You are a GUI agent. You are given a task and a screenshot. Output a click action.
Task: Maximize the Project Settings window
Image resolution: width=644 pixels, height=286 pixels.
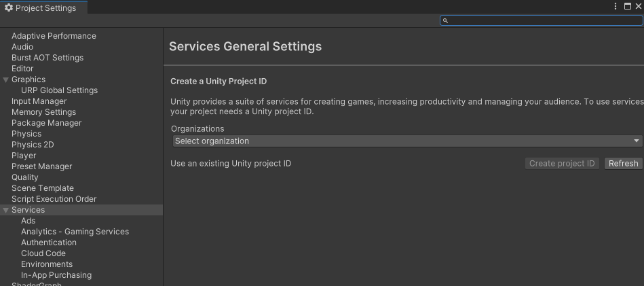pos(628,6)
